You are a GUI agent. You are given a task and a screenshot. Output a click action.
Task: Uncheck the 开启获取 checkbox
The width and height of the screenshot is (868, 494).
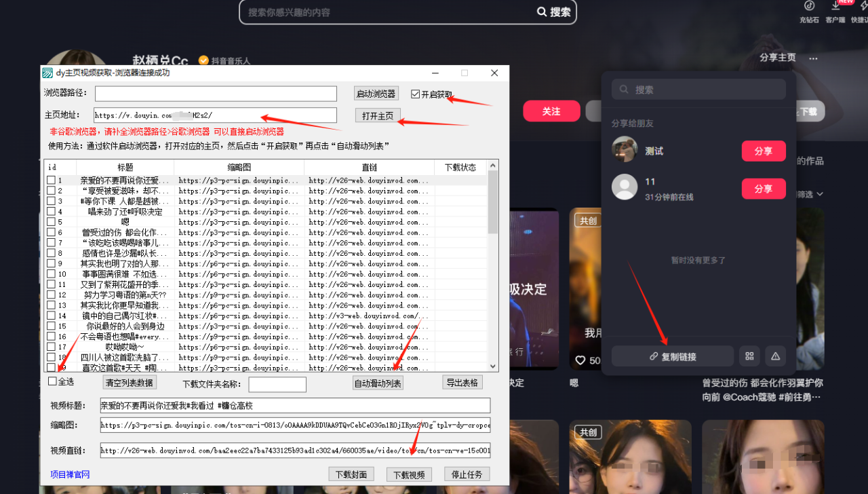click(416, 94)
